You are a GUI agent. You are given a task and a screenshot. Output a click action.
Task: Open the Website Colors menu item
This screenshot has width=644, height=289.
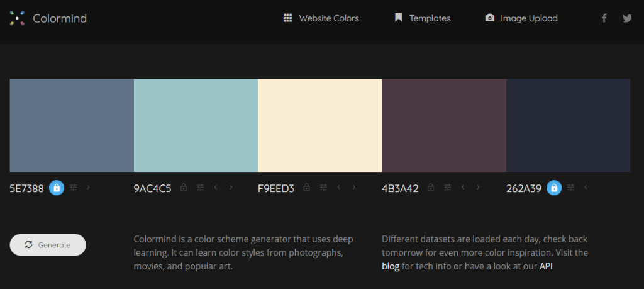pyautogui.click(x=321, y=18)
